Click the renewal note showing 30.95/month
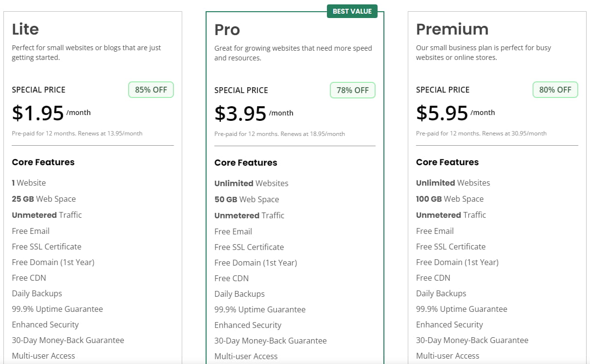The image size is (590, 364). [x=481, y=134]
